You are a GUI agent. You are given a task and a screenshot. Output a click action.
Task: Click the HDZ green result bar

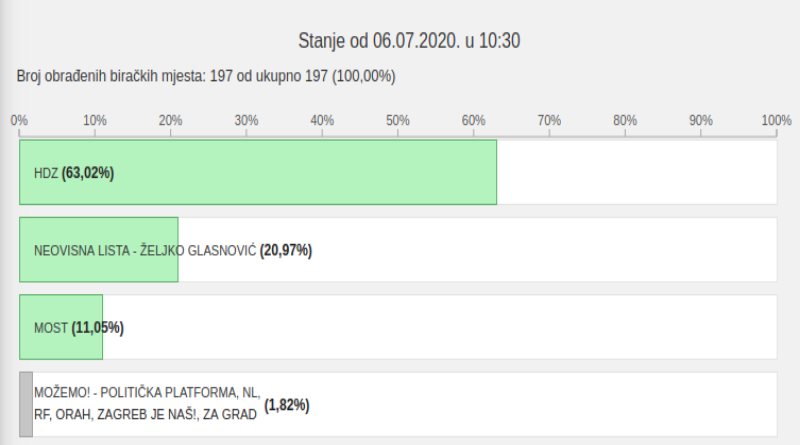click(258, 172)
